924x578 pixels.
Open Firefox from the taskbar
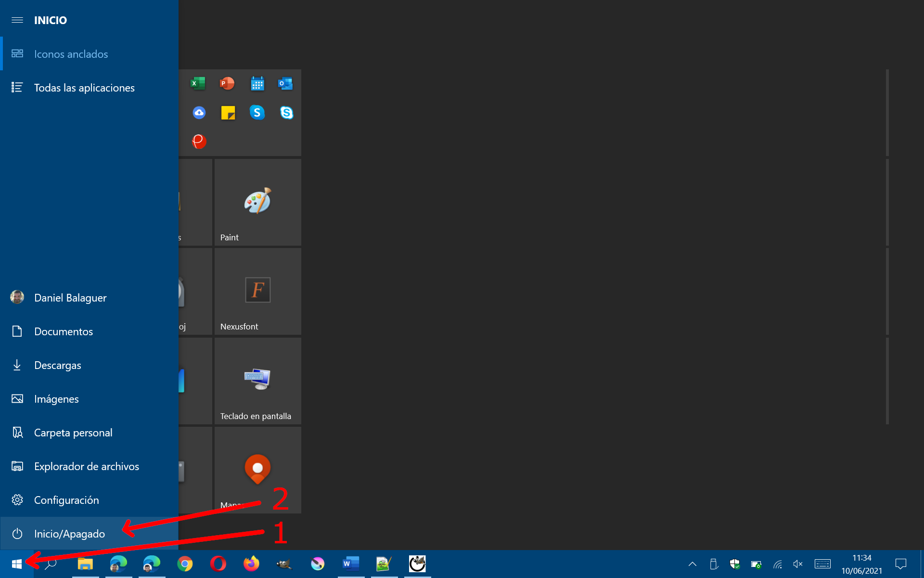coord(251,564)
